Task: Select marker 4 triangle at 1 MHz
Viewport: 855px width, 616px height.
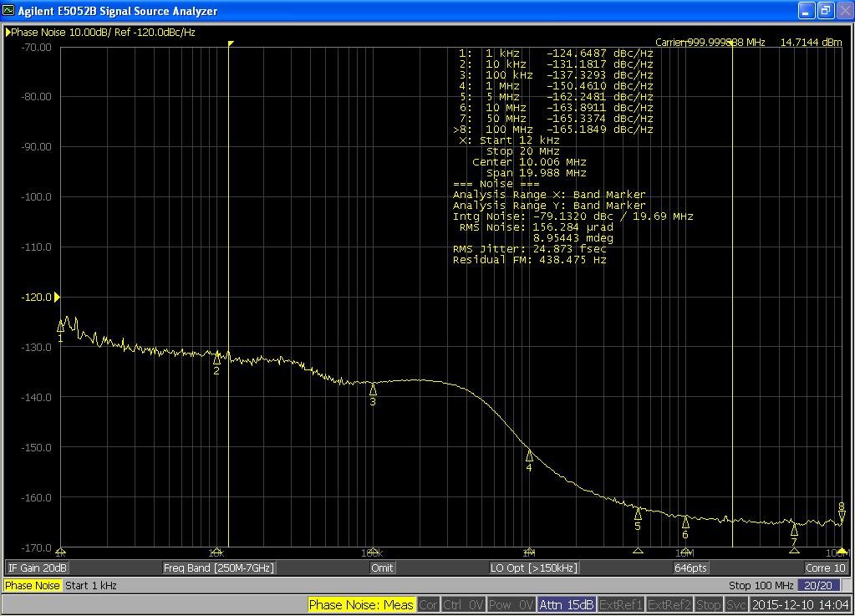Action: (529, 456)
